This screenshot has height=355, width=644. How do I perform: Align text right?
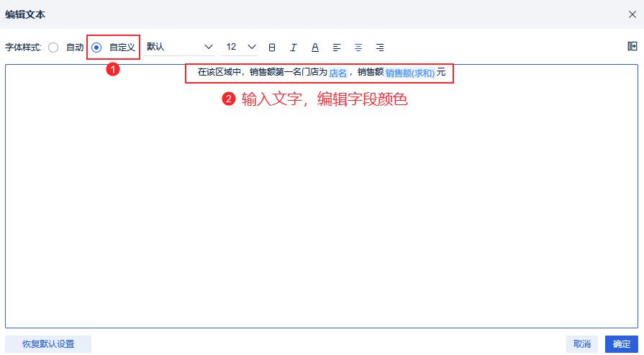[x=380, y=48]
